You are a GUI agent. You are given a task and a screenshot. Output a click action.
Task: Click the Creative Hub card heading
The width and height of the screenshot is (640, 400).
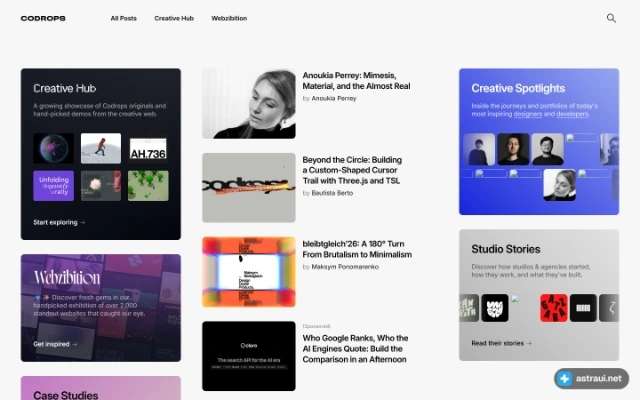click(64, 89)
